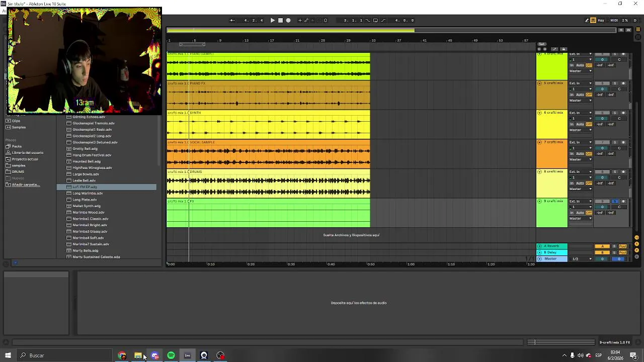Show or hide Returns section R icon
This screenshot has height=362, width=644.
637,244
